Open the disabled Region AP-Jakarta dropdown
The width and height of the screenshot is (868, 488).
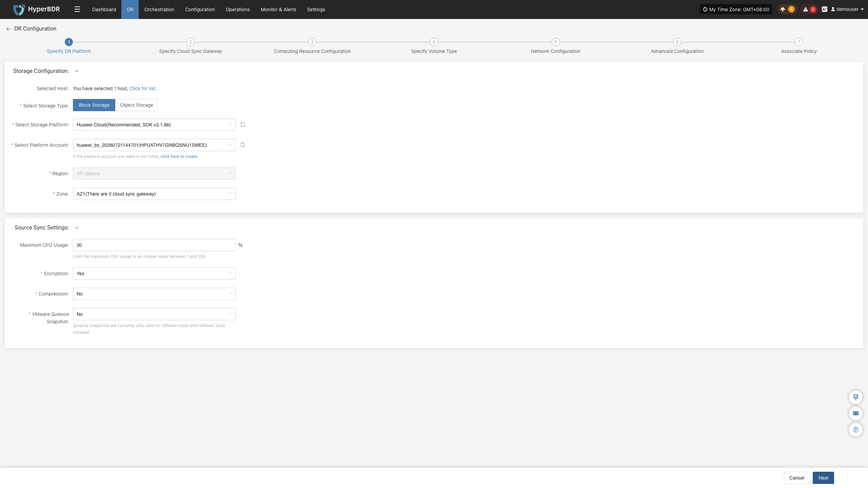tap(154, 174)
